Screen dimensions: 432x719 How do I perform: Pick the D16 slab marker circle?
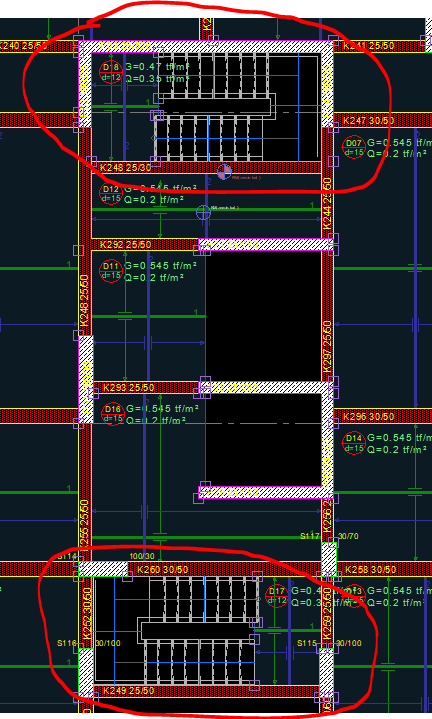coord(112,414)
